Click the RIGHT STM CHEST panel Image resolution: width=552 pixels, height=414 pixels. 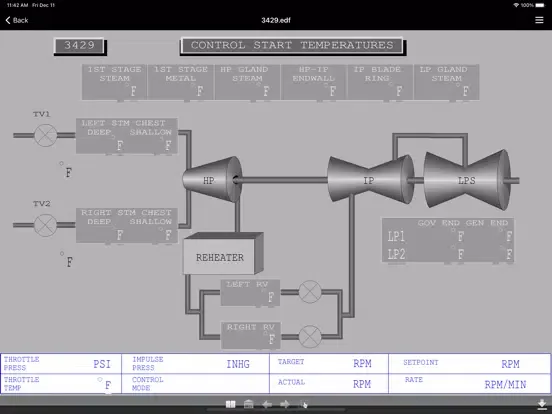pyautogui.click(x=127, y=225)
